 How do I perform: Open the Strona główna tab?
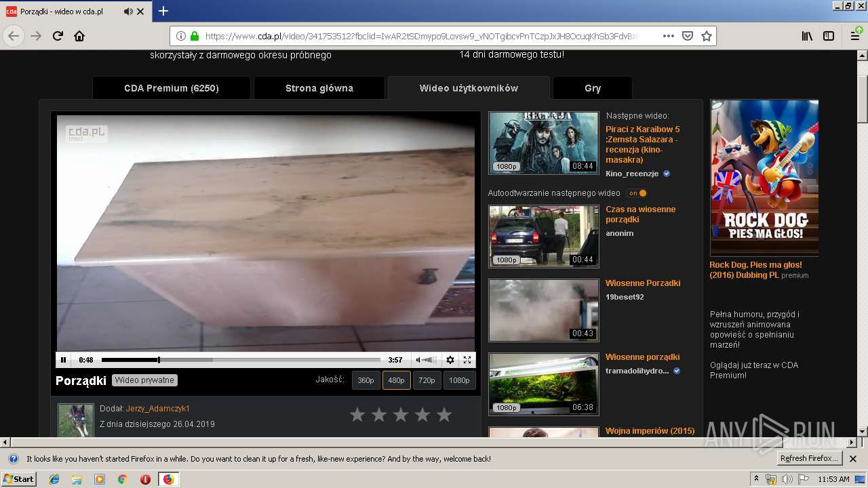pyautogui.click(x=319, y=88)
